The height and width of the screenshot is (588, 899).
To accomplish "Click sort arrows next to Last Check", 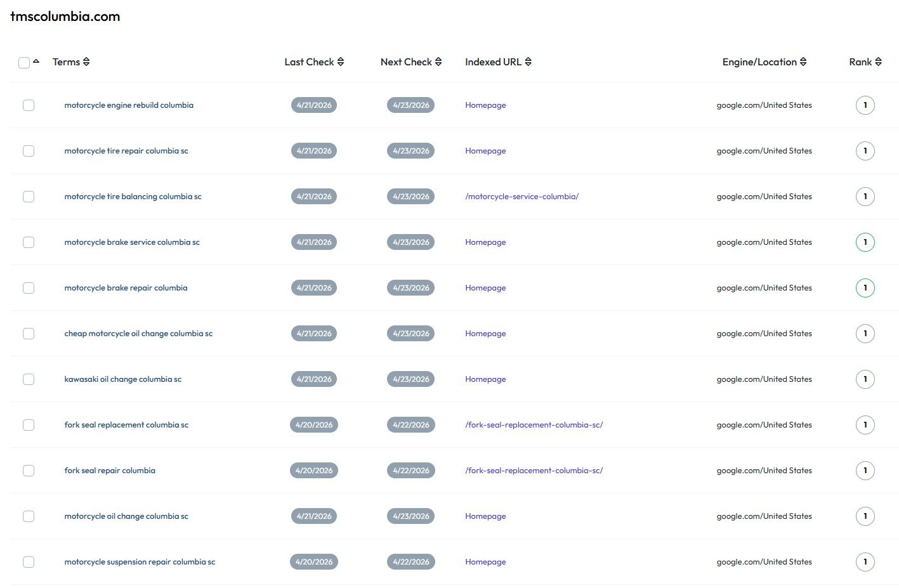I will (341, 62).
